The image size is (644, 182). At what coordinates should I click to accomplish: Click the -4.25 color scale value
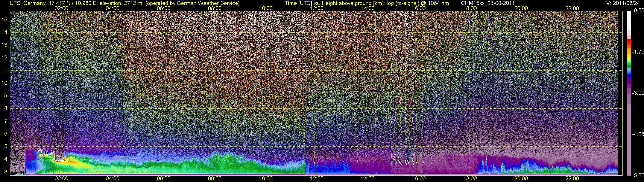coord(638,134)
